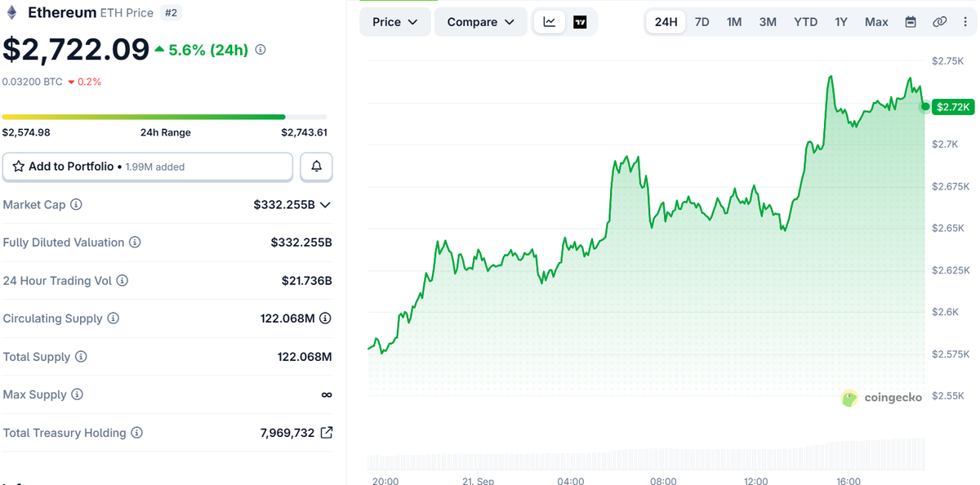Open the calendar date range picker

click(x=911, y=22)
